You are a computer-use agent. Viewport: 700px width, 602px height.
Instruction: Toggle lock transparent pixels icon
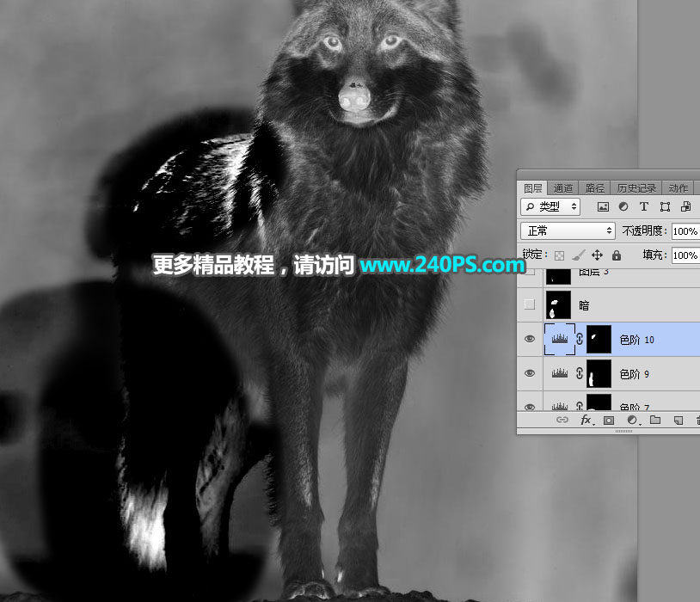pos(559,255)
